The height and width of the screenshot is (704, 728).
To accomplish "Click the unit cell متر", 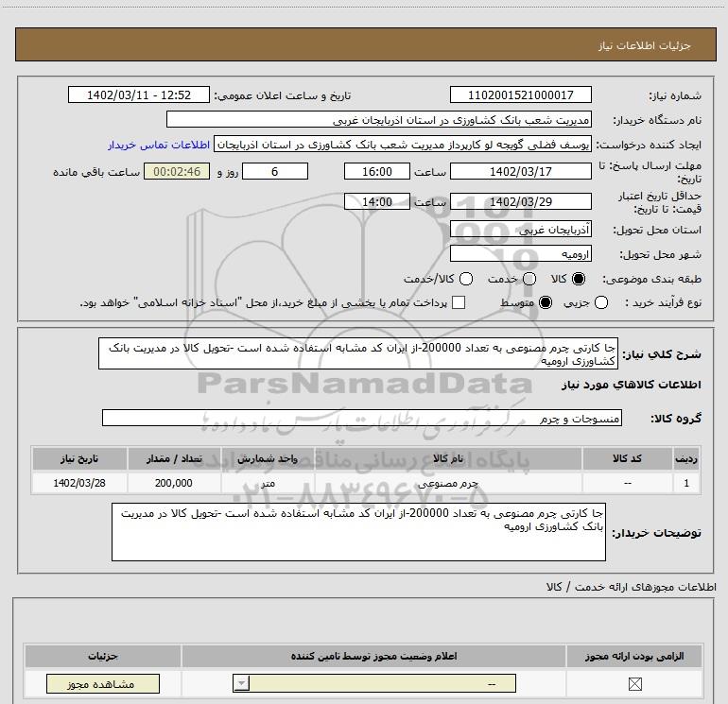I will click(x=268, y=483).
